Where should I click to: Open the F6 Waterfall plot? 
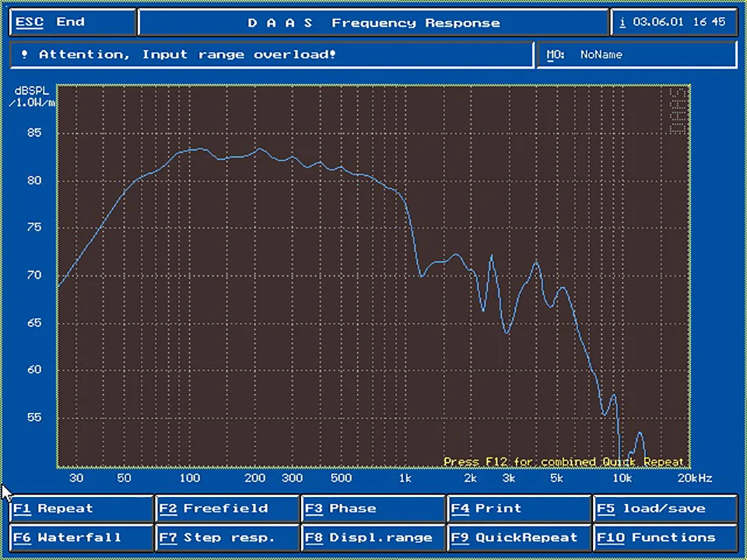pos(81,537)
